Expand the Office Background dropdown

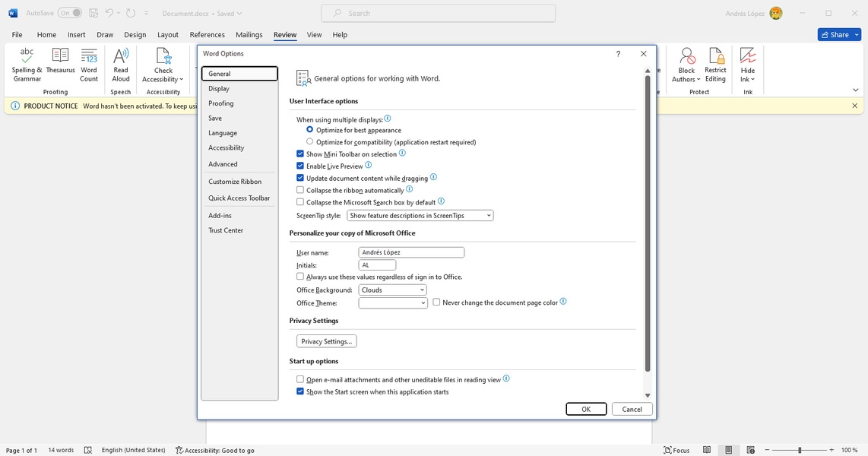pyautogui.click(x=392, y=290)
